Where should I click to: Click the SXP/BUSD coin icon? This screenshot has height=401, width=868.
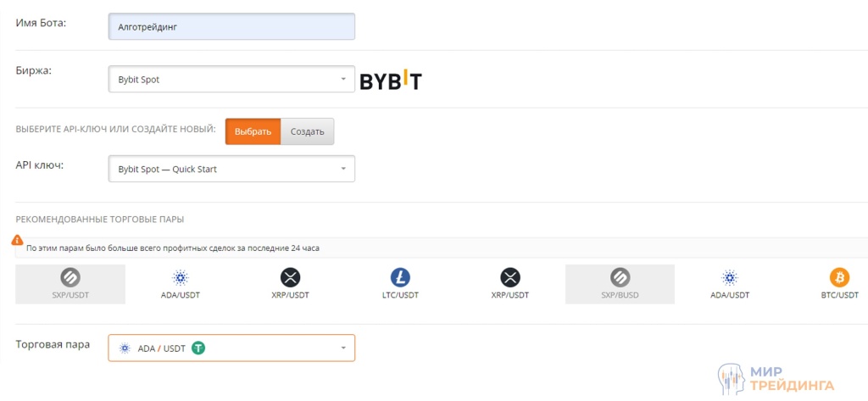[620, 276]
